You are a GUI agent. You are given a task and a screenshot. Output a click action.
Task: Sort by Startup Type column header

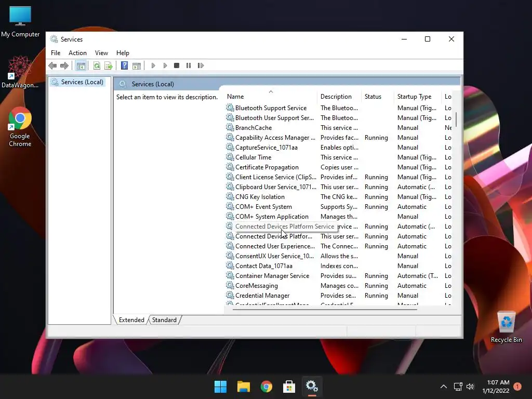click(x=418, y=96)
